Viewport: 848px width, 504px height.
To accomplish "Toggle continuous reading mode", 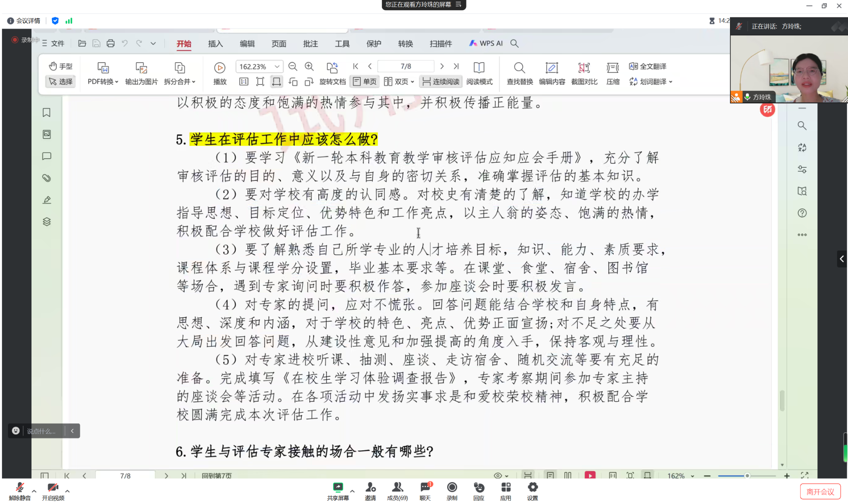I will (441, 82).
